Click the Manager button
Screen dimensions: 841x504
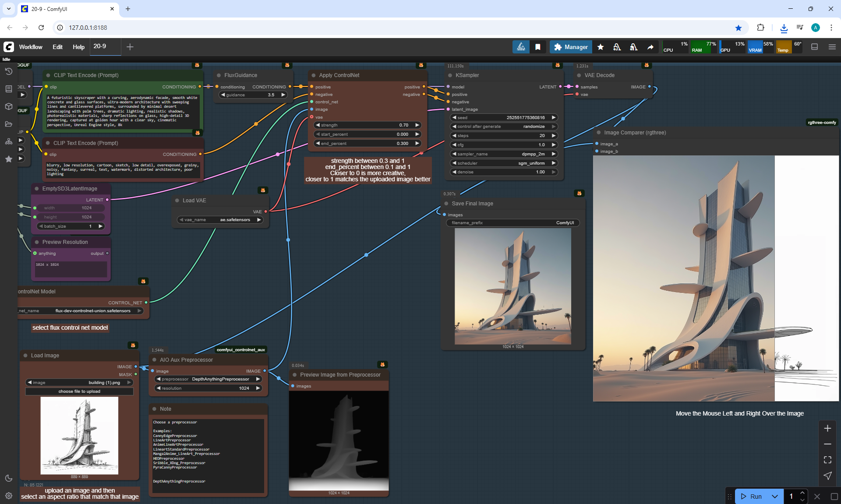[571, 47]
